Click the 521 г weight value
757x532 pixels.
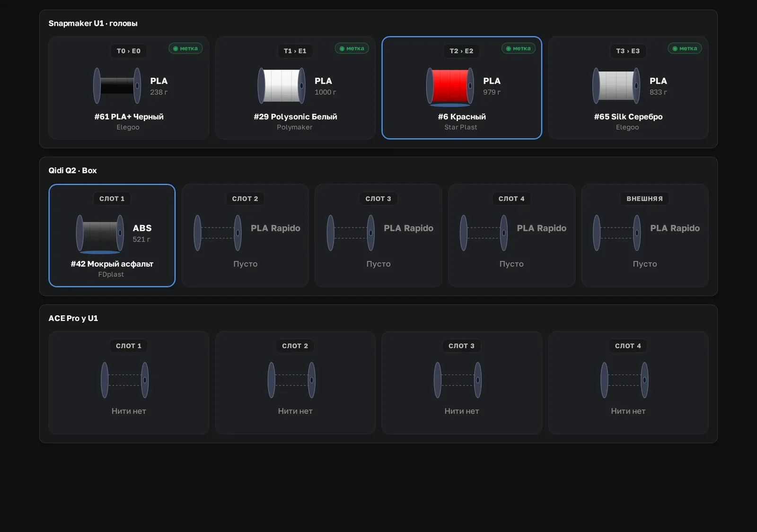pos(141,239)
